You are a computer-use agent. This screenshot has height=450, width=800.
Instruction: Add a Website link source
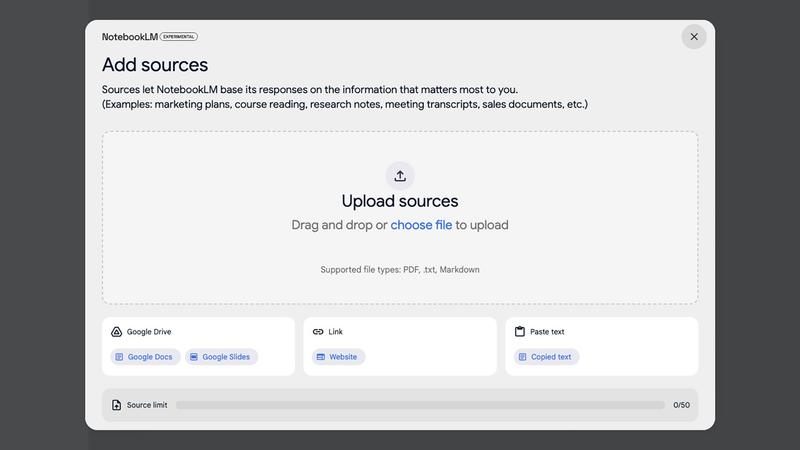click(342, 357)
